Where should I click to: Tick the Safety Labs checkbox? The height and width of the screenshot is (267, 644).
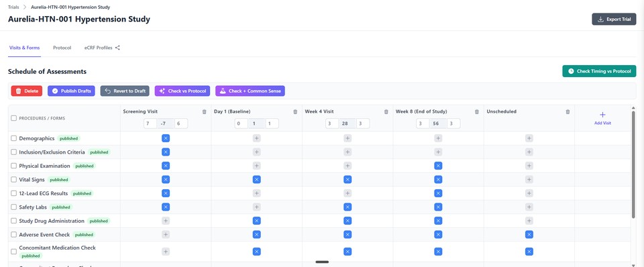click(x=13, y=207)
